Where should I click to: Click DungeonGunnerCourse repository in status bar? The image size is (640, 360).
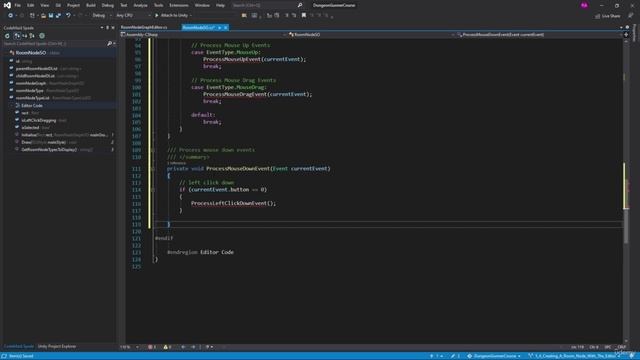click(x=494, y=356)
